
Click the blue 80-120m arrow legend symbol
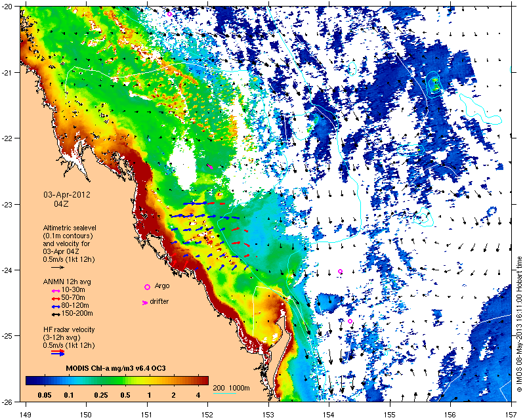click(56, 306)
